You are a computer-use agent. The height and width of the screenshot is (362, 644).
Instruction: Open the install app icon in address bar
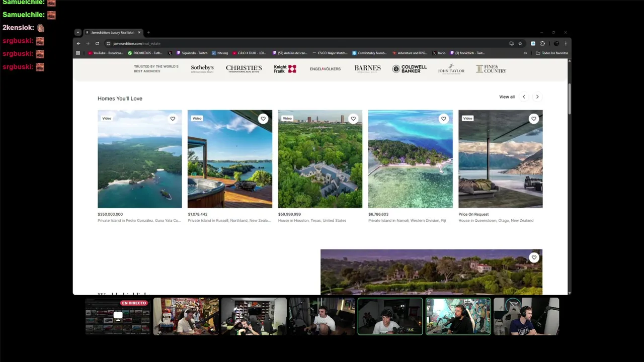pyautogui.click(x=512, y=43)
